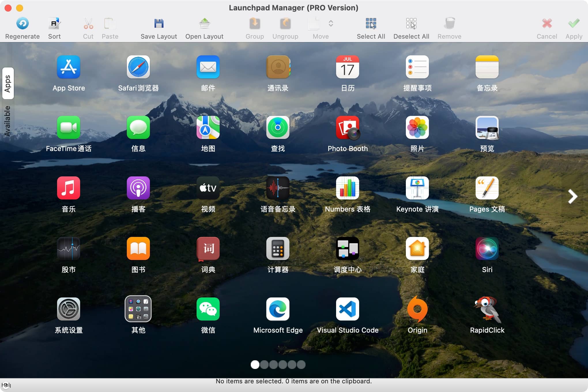The image size is (588, 392).
Task: Select the Visual Studio Code icon
Action: (348, 309)
